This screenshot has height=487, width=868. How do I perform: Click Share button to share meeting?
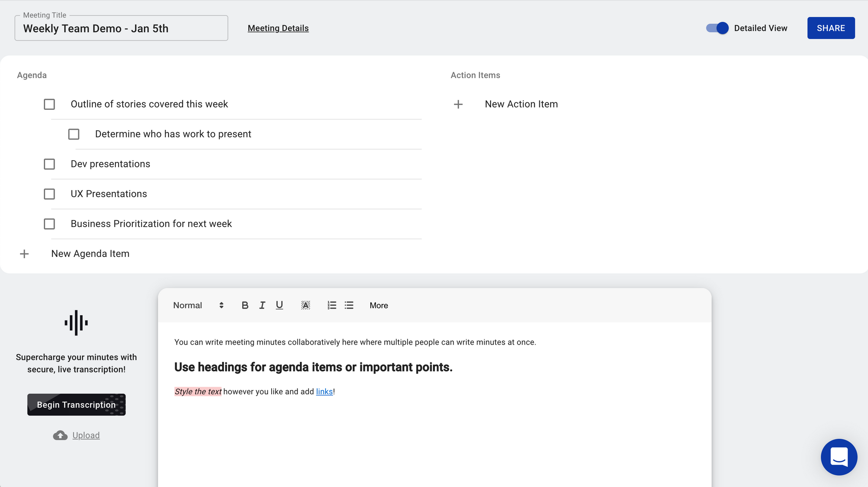[x=831, y=27]
